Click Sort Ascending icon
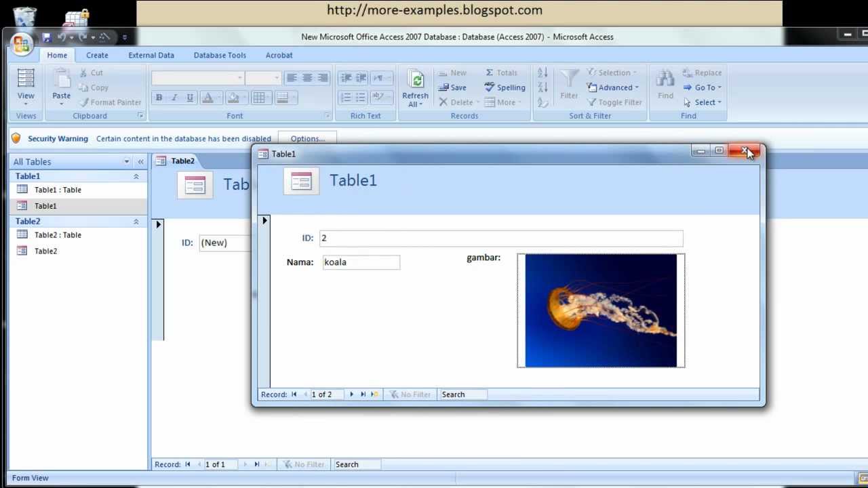This screenshot has width=868, height=488. (x=542, y=73)
